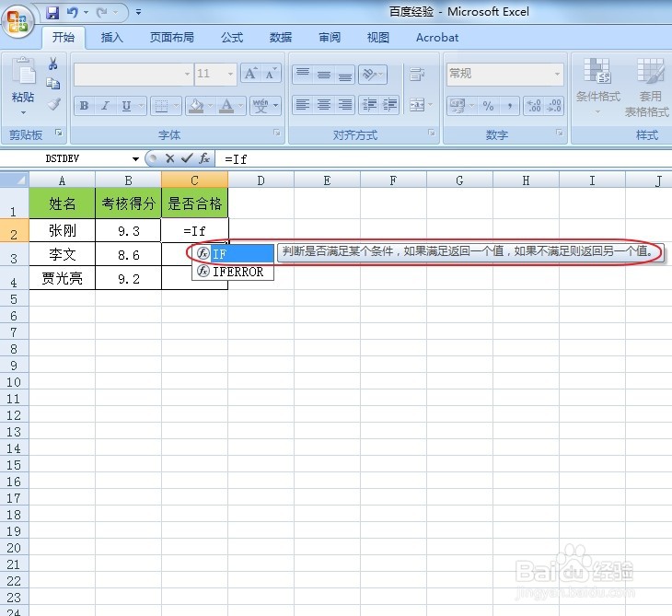
Task: Toggle Italic formatting
Action: (x=106, y=106)
